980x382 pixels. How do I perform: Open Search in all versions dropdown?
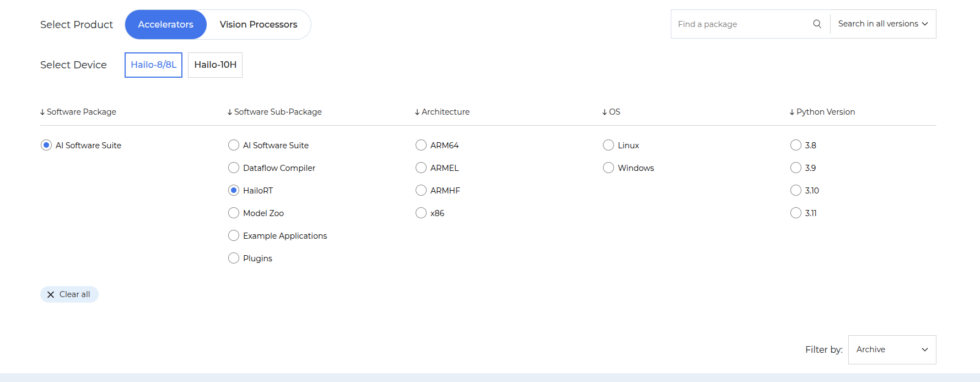tap(882, 24)
